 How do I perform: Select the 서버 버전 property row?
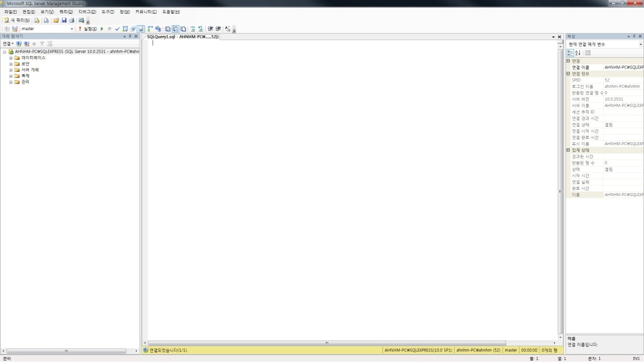[608, 99]
